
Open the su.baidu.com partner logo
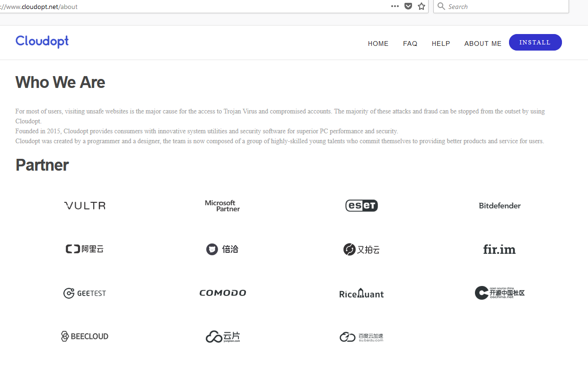click(361, 337)
